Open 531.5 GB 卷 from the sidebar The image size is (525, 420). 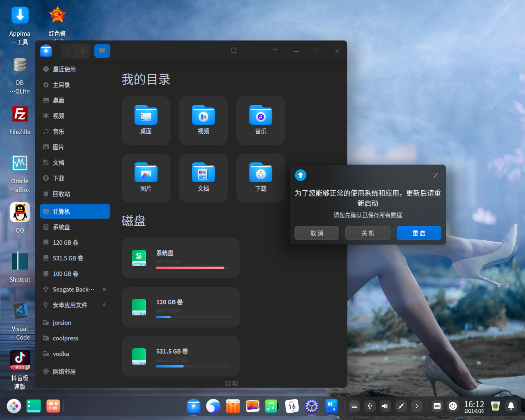tap(75, 258)
